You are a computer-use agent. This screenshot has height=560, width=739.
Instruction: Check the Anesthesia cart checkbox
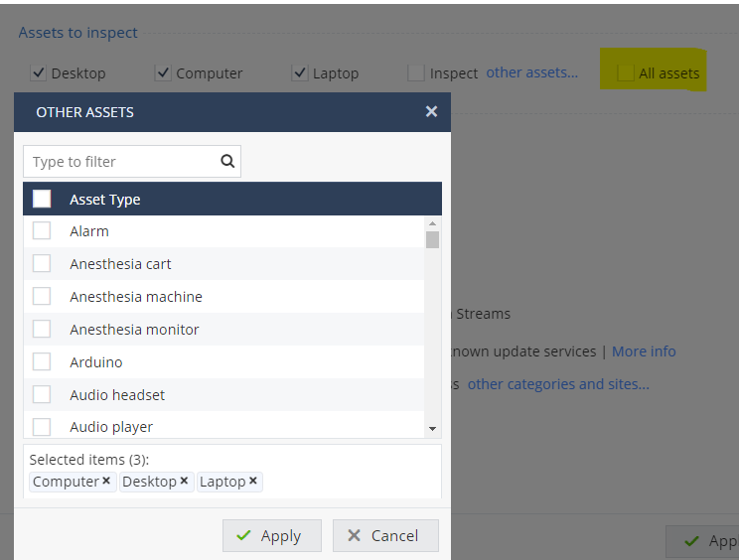42,263
